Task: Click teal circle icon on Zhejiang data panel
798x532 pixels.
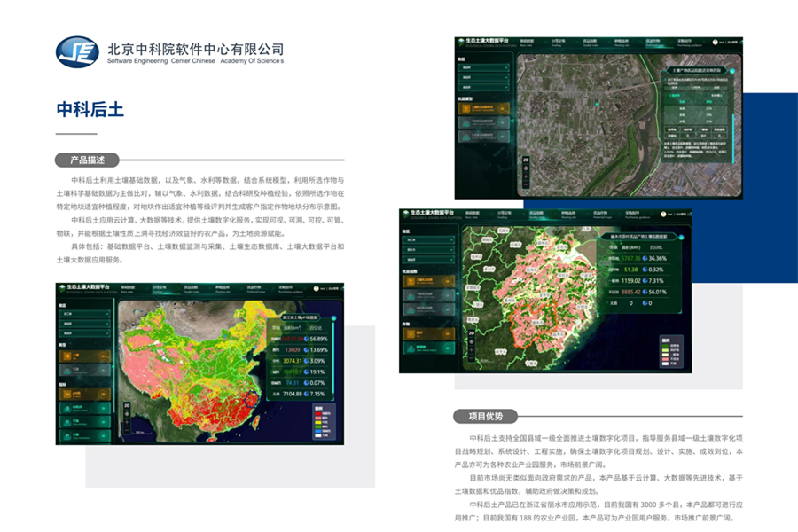Action: 679,236
